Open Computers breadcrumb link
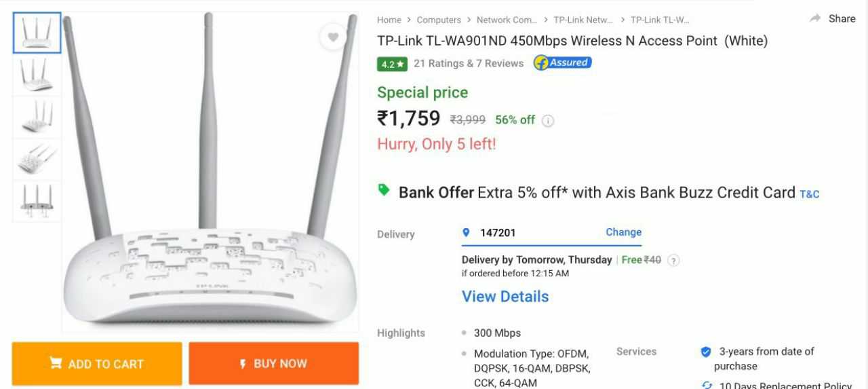868x389 pixels. pyautogui.click(x=439, y=20)
